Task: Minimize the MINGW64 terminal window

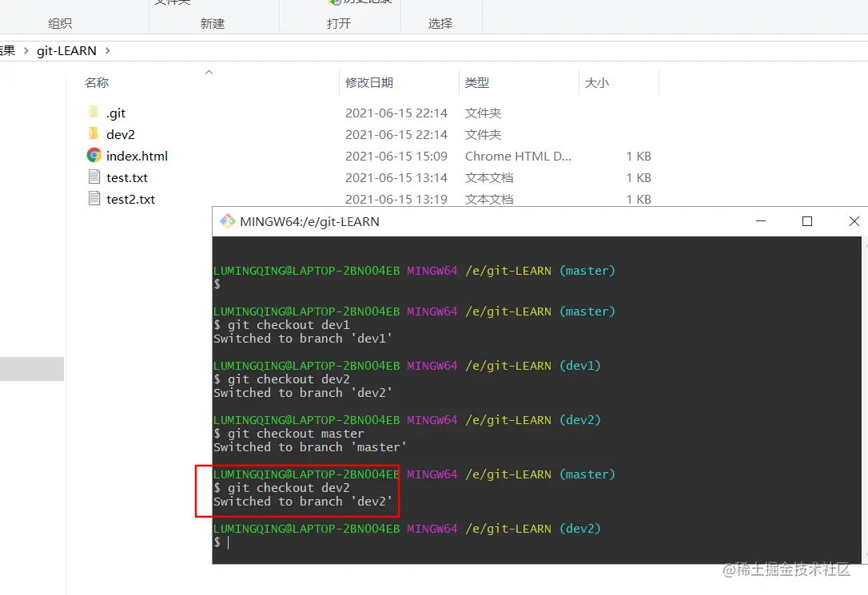Action: 761,221
